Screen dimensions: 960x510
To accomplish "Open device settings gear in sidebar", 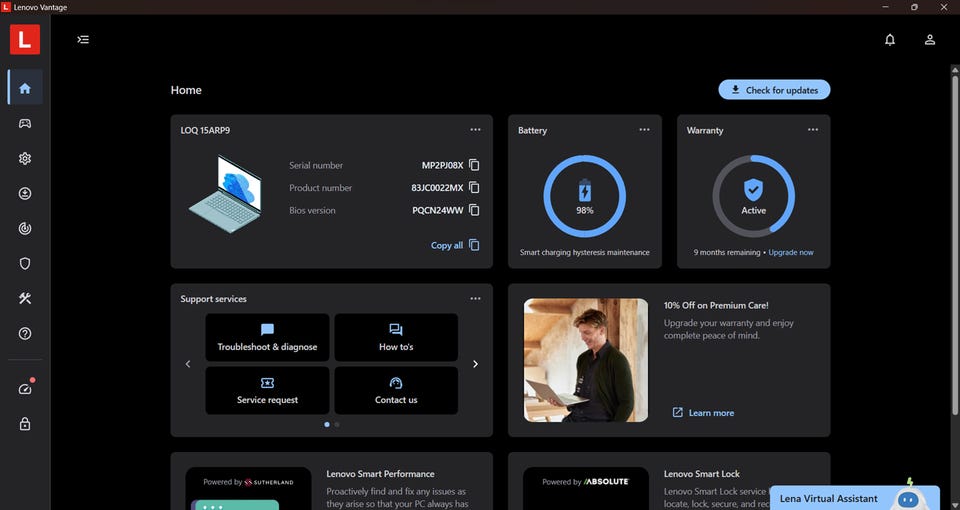I will point(25,158).
